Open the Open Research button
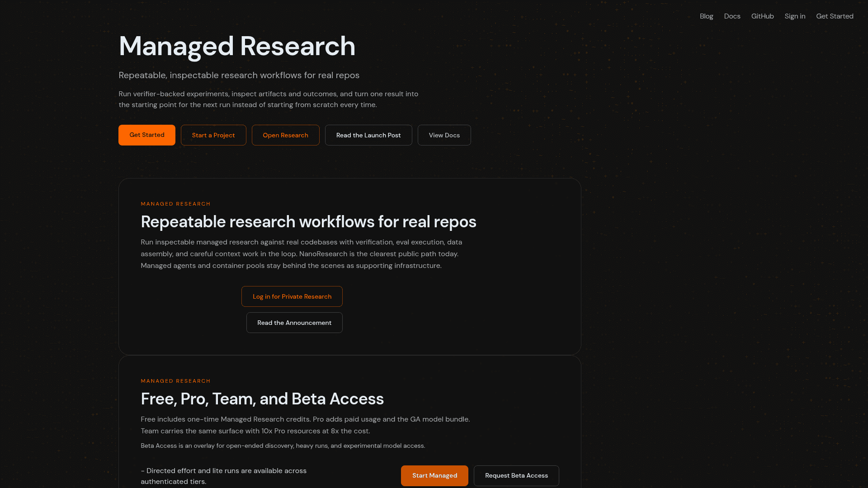This screenshot has width=868, height=488. 286,135
